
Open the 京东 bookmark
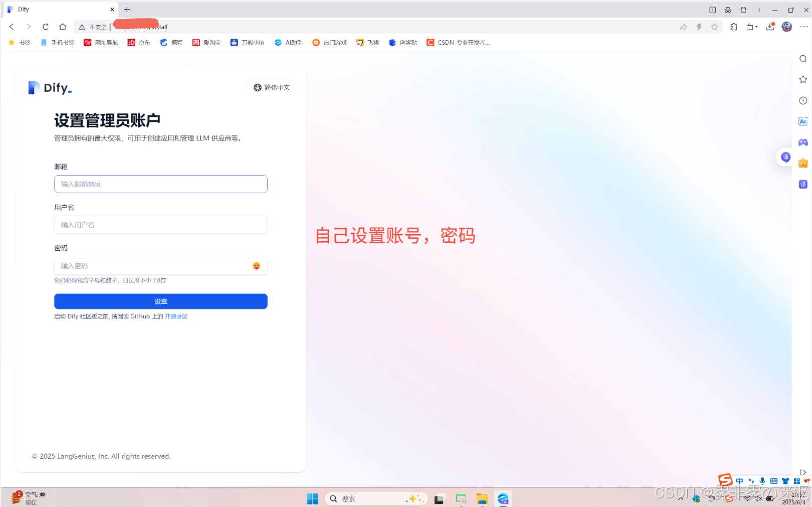[x=139, y=43]
